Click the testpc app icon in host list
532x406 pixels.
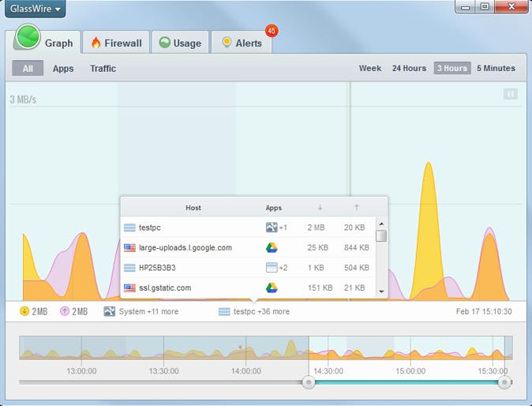coord(272,227)
